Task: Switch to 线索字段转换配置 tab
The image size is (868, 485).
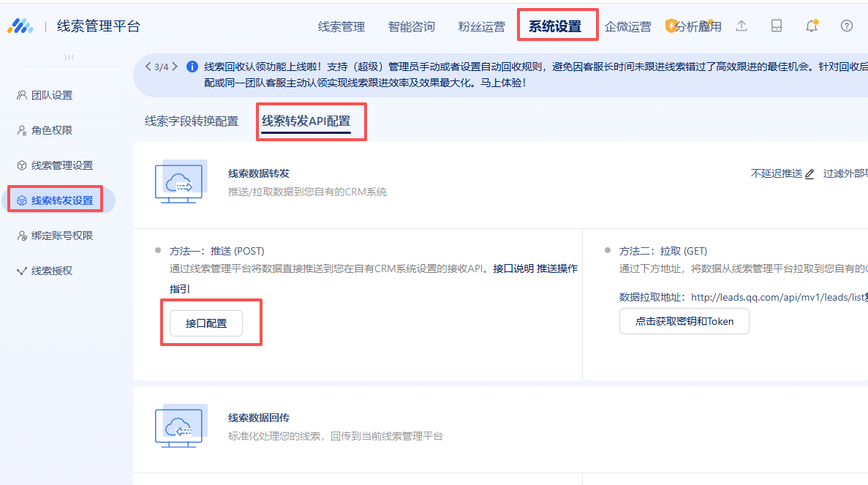Action: (x=192, y=121)
